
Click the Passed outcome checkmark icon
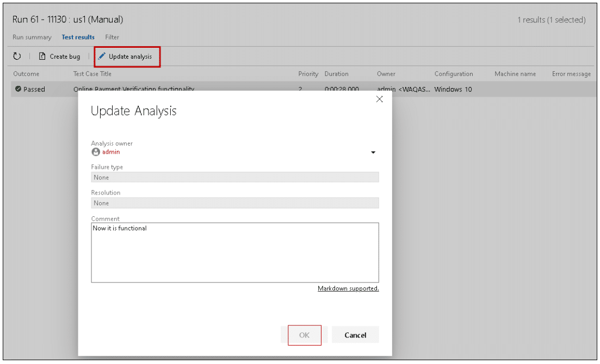point(17,89)
